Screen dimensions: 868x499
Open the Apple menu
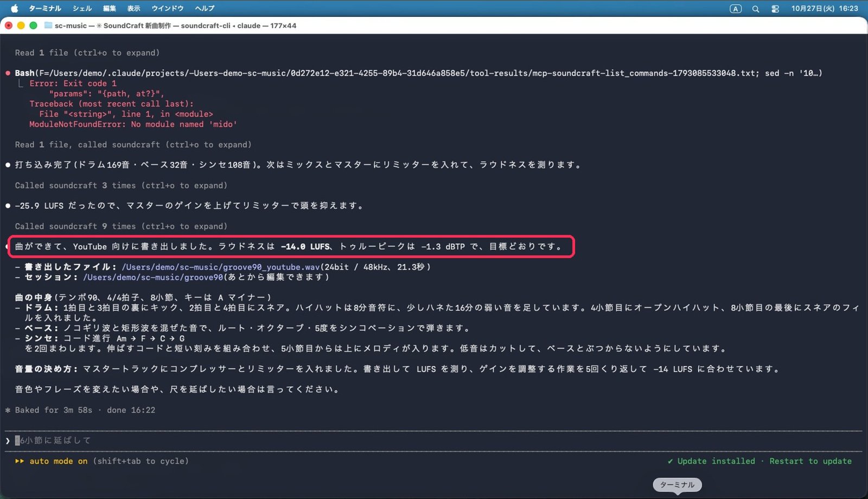click(15, 8)
